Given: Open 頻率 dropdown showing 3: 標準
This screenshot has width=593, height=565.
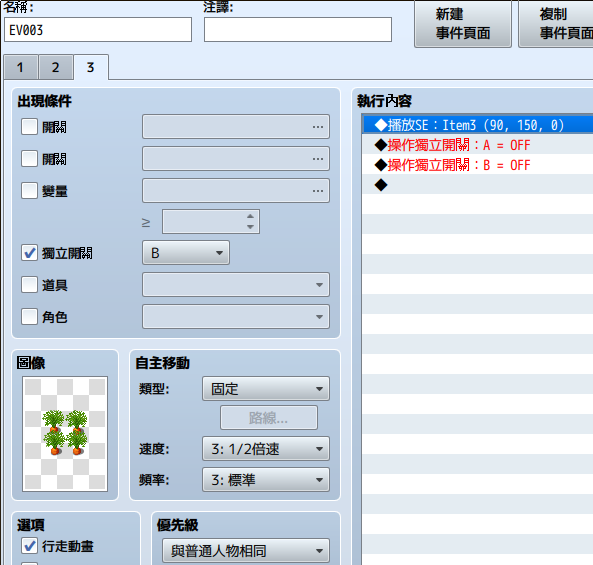Looking at the screenshot, I should 266,480.
